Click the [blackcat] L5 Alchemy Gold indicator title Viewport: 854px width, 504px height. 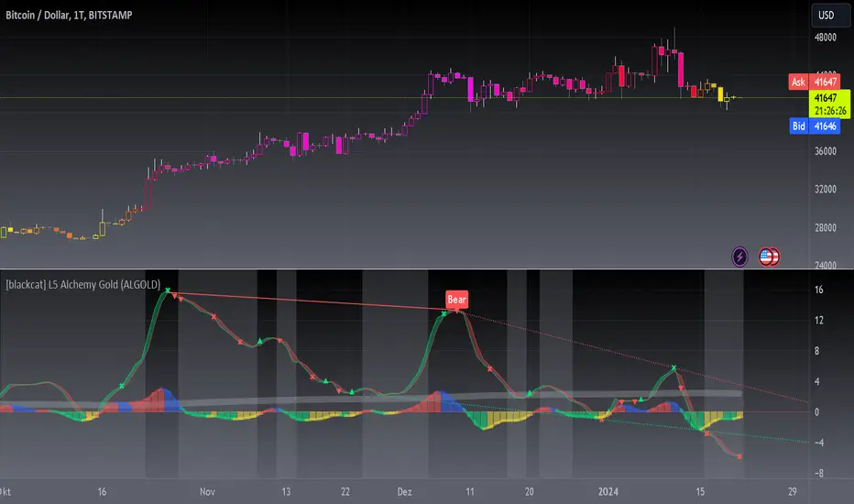click(x=82, y=284)
